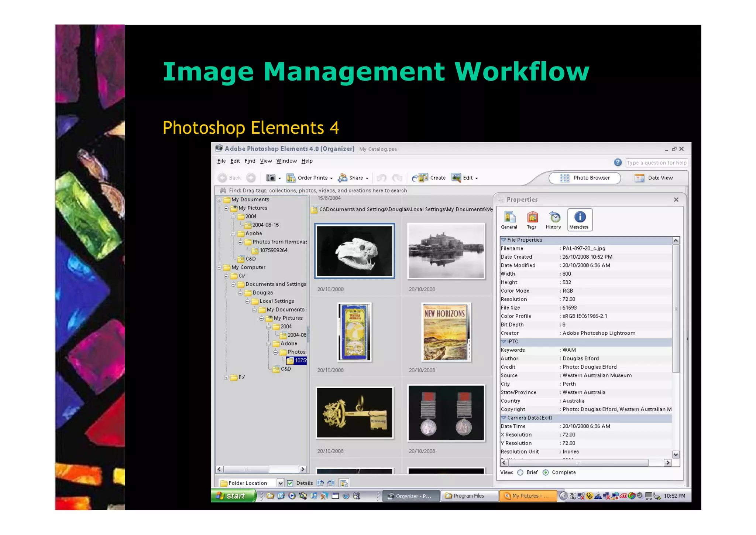Select the Douglas folder in tree
Image resolution: width=756 pixels, height=535 pixels.
[x=259, y=293]
